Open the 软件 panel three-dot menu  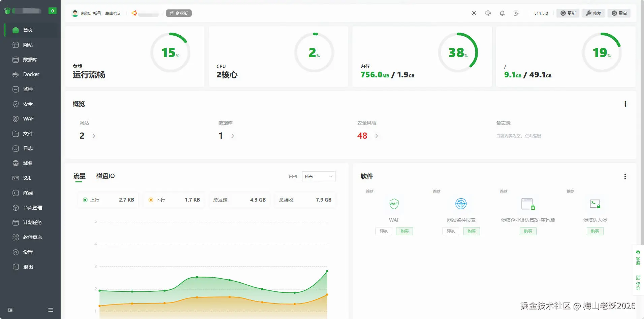(x=625, y=176)
